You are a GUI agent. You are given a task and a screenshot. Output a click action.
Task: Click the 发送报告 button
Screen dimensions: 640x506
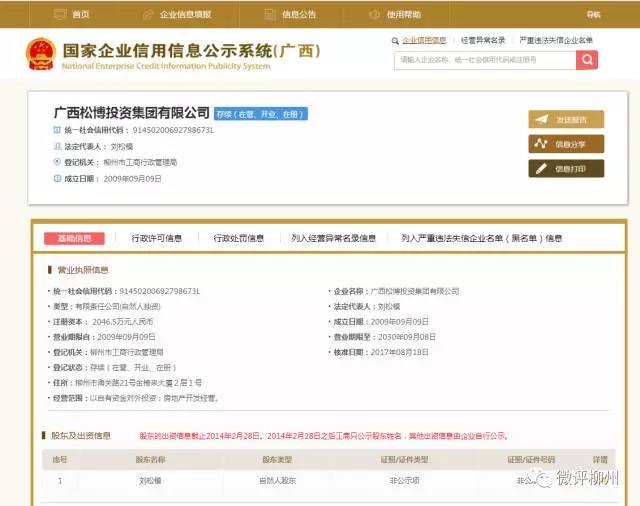[x=566, y=120]
